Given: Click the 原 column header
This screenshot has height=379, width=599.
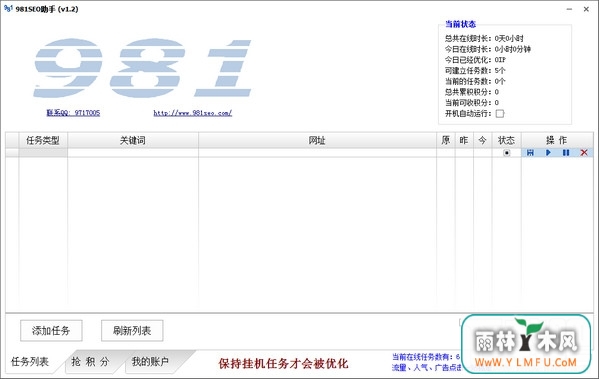Looking at the screenshot, I should coord(446,140).
